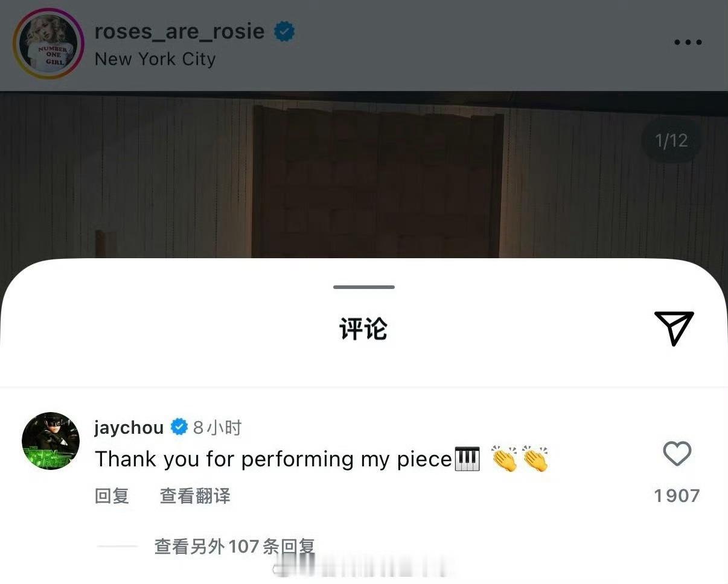Open the three-dot more options menu
Viewport: 728px width, 584px height.
click(688, 42)
